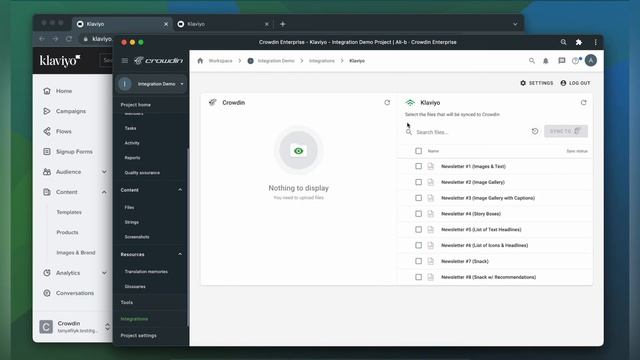Click Flows icon in Klaviyo sidebar

coord(47,131)
